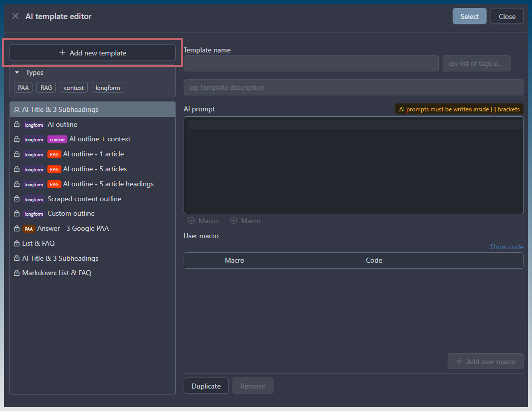Select Scraped content outline template

tap(93, 199)
